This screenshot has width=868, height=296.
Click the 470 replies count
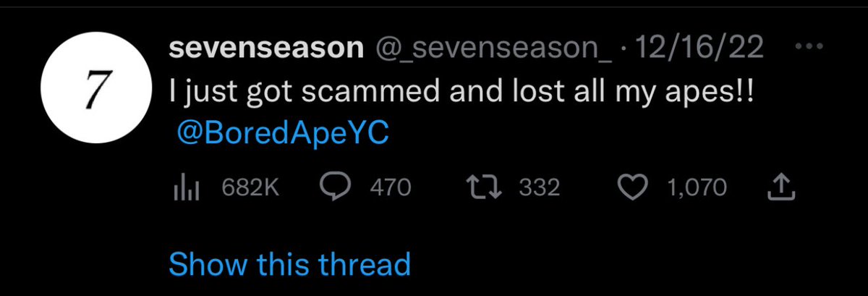click(x=391, y=188)
